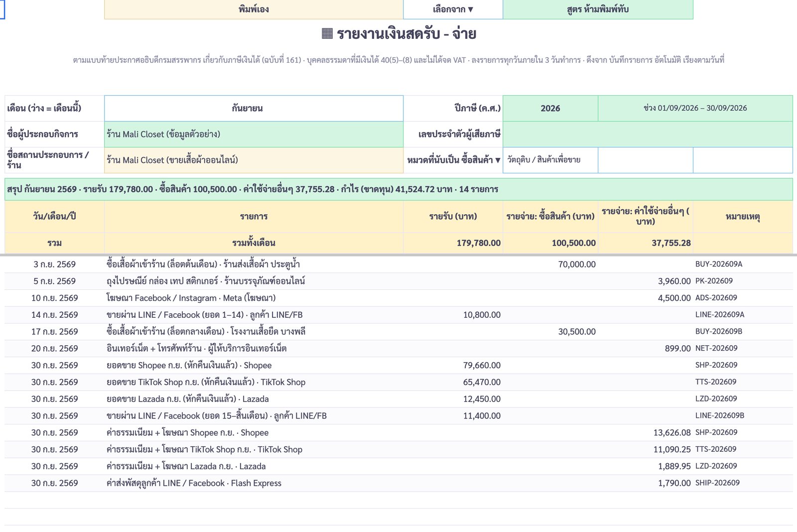797x532 pixels.
Task: Select the 11,400.00 LINE sales income
Action: click(453, 415)
